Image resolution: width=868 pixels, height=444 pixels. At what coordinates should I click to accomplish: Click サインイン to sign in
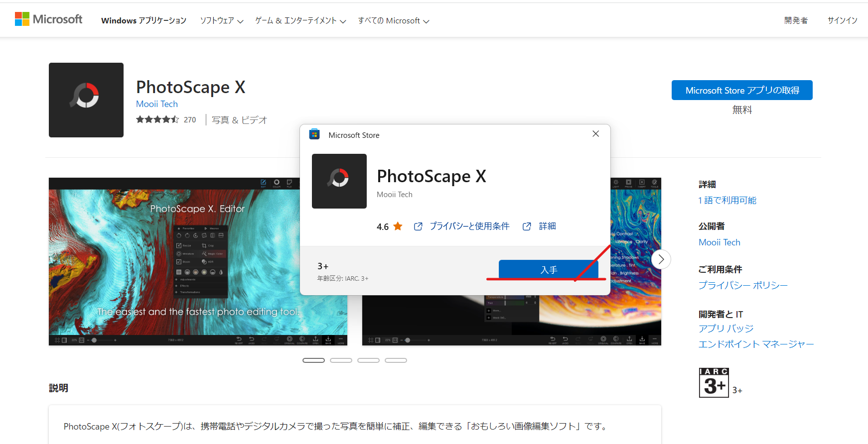(x=842, y=20)
